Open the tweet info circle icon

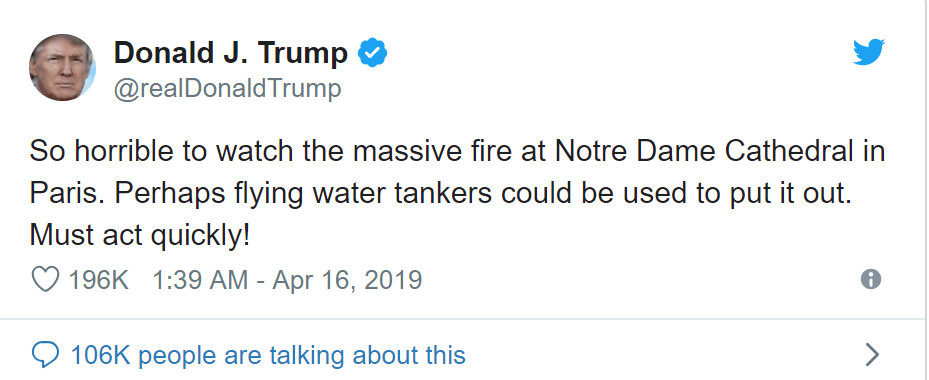870,279
